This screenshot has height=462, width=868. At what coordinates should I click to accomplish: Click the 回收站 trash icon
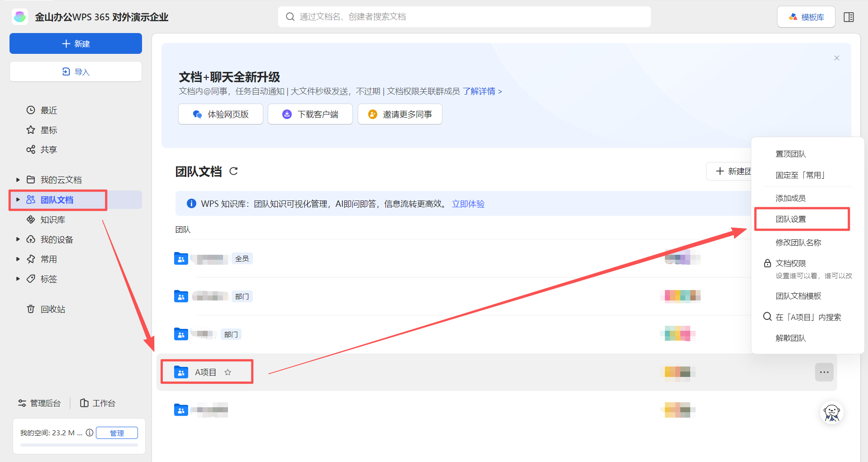[31, 309]
